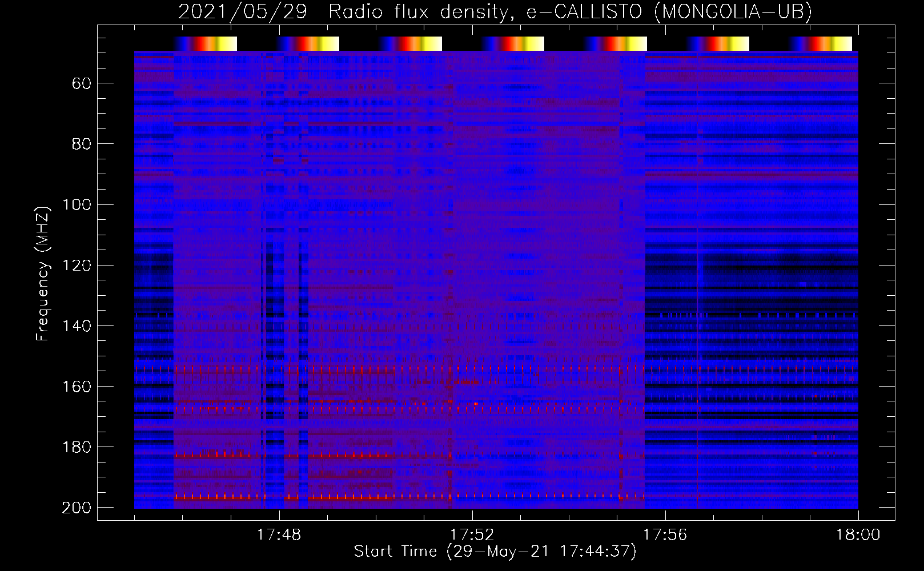Click the 180 frequency tick label
The image size is (924, 571).
tap(77, 447)
